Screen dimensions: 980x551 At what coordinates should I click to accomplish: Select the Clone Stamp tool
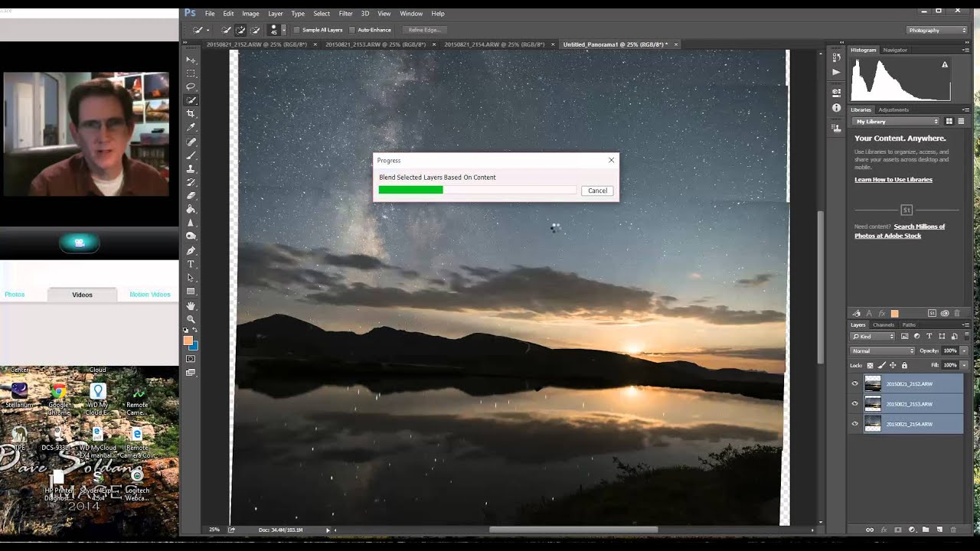[191, 169]
